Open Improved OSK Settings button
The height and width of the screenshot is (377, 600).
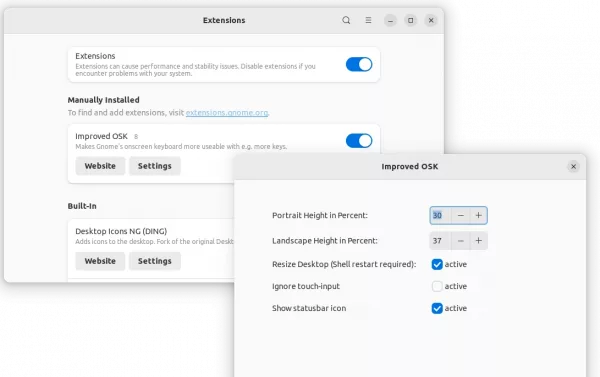(155, 166)
